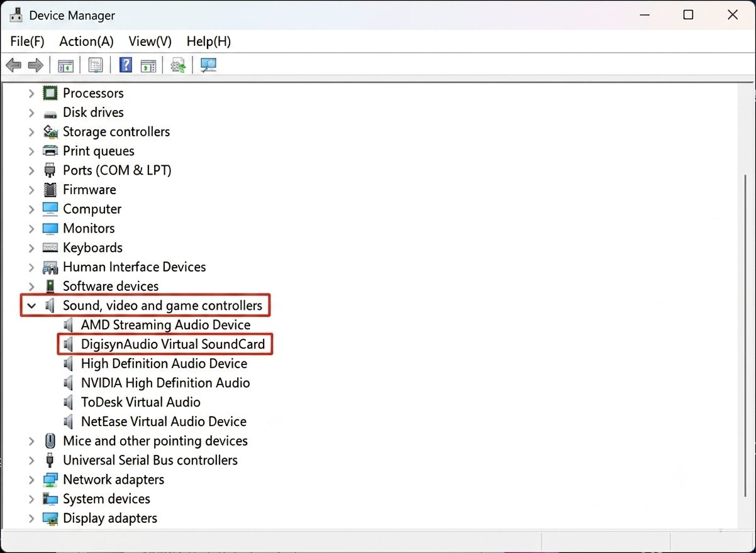
Task: Select NVIDIA High Definition Audio
Action: 165,383
